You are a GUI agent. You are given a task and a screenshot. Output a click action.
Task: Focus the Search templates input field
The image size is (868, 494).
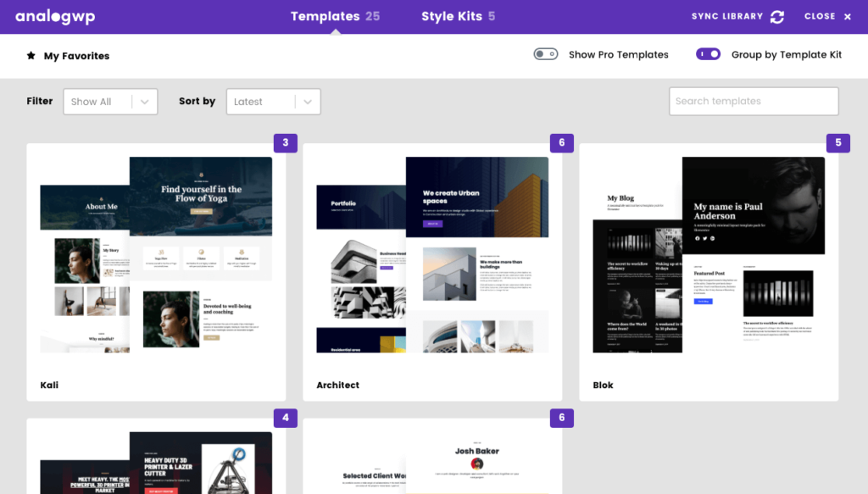point(754,101)
